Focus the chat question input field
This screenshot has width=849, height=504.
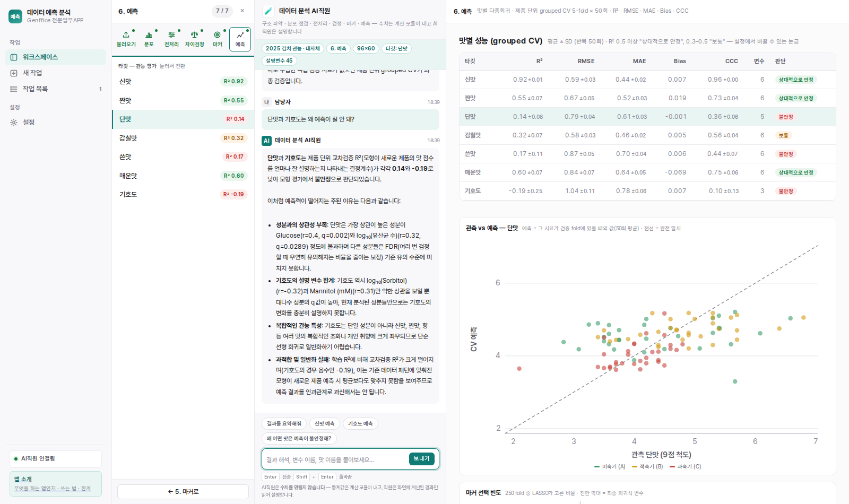pos(336,459)
